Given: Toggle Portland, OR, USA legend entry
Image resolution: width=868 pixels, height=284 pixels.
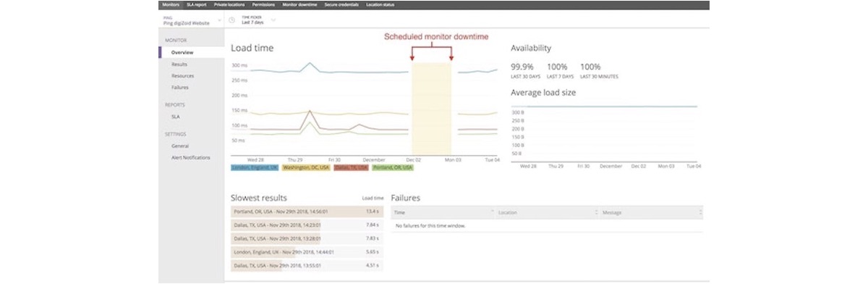Looking at the screenshot, I should click(x=393, y=167).
